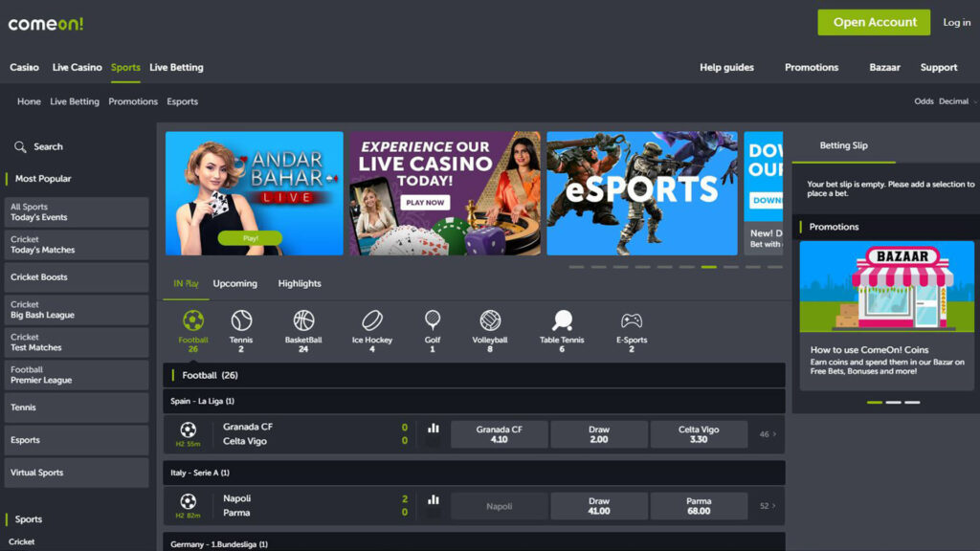Collapse the Spain - La Liga section
Screen dimensions: 980x551
click(x=474, y=401)
